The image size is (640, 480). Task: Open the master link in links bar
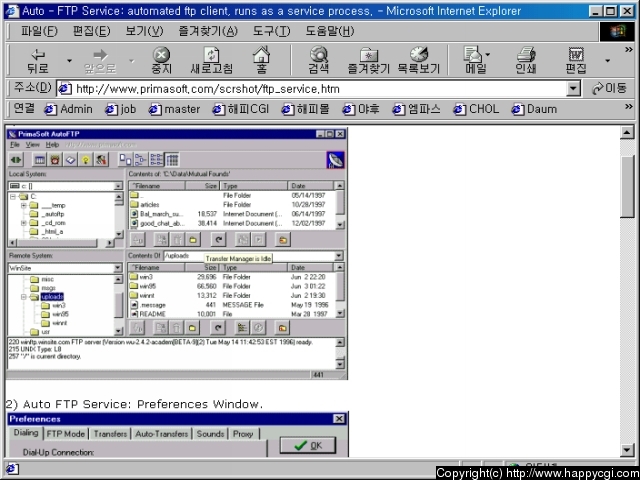174,109
